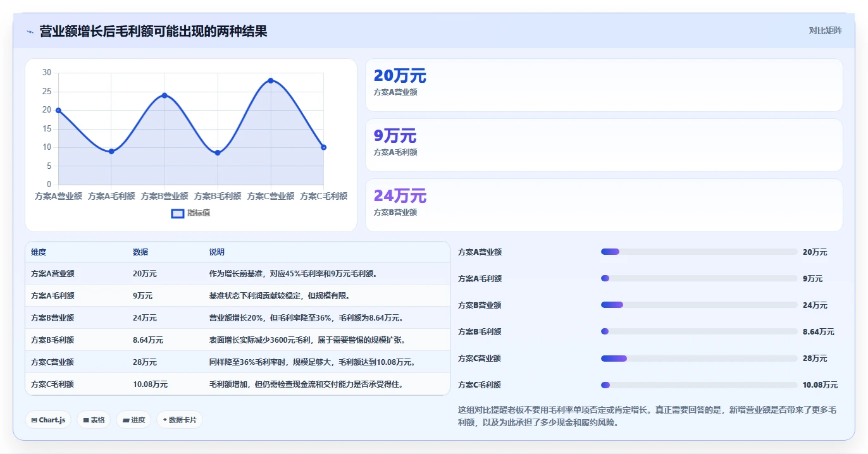
Task: Click the 10.08万元 value in the table
Action: [151, 384]
